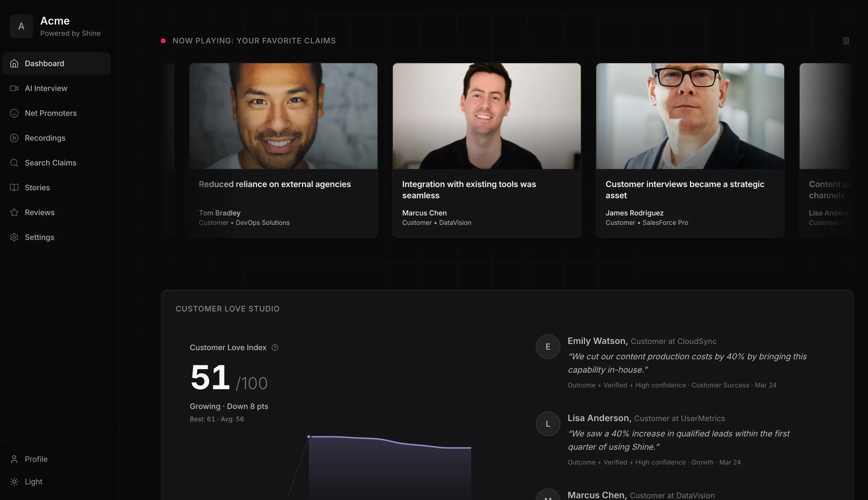Click 'Powered by Shine' subtitle
868x500 pixels.
[70, 33]
